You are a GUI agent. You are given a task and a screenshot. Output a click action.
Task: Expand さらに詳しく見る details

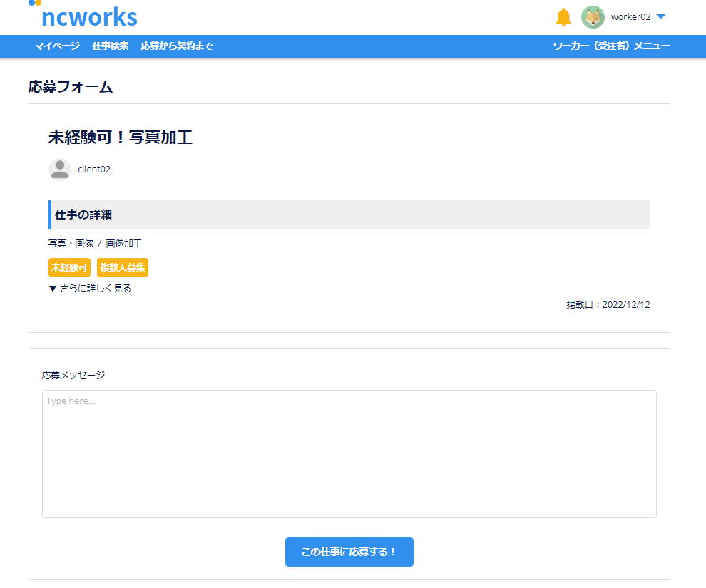coord(90,289)
